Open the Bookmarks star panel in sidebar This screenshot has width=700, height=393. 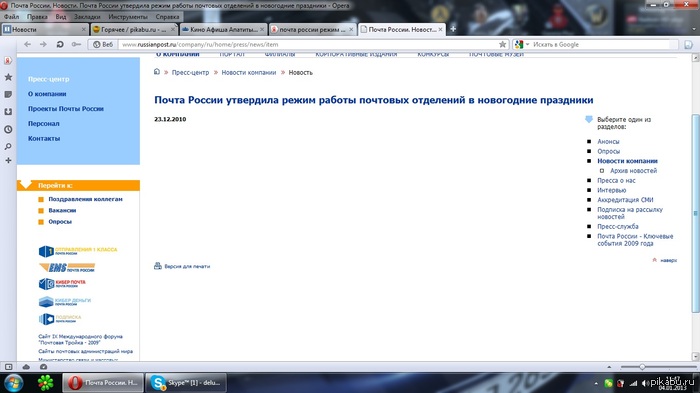point(8,77)
